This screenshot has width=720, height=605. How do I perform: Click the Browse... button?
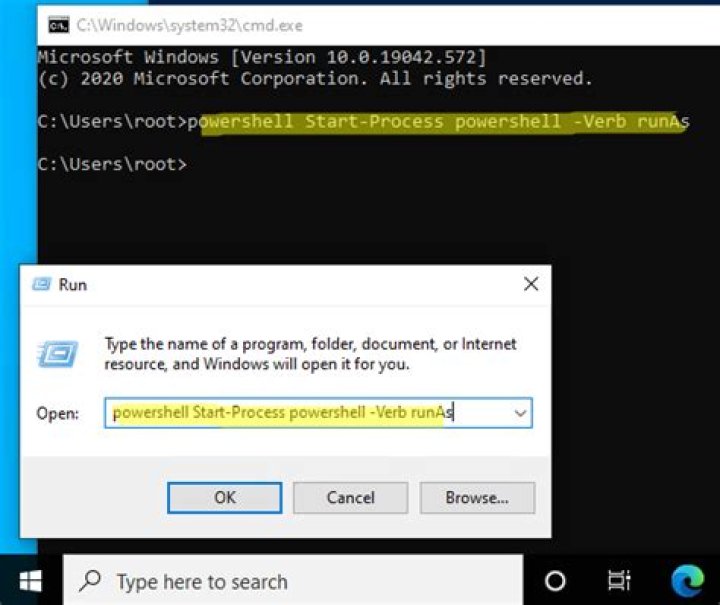(477, 498)
